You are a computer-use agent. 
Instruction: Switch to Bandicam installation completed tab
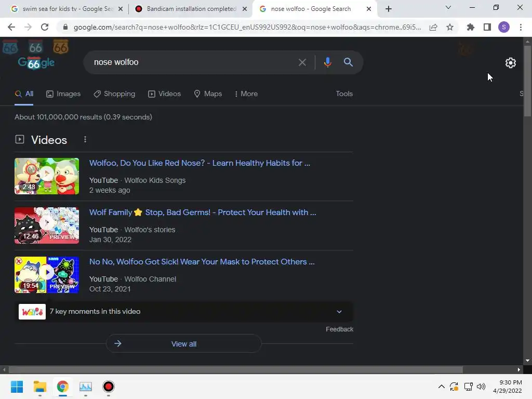point(191,9)
